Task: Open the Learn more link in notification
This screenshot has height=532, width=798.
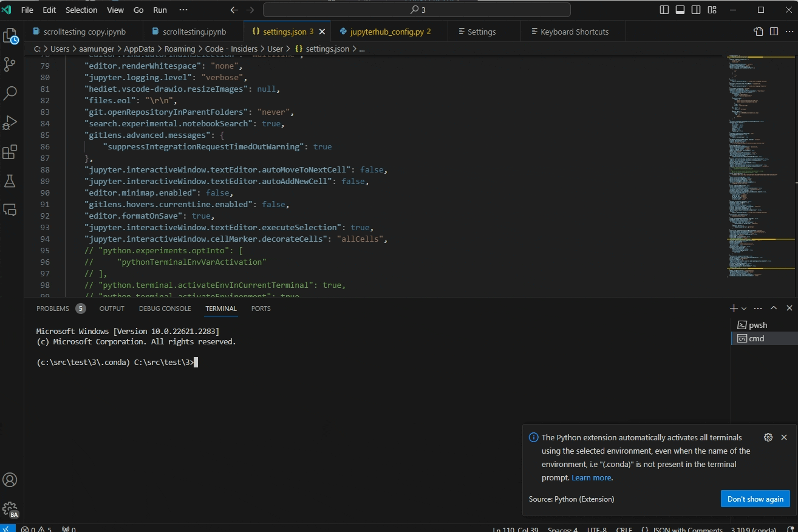Action: (x=591, y=477)
